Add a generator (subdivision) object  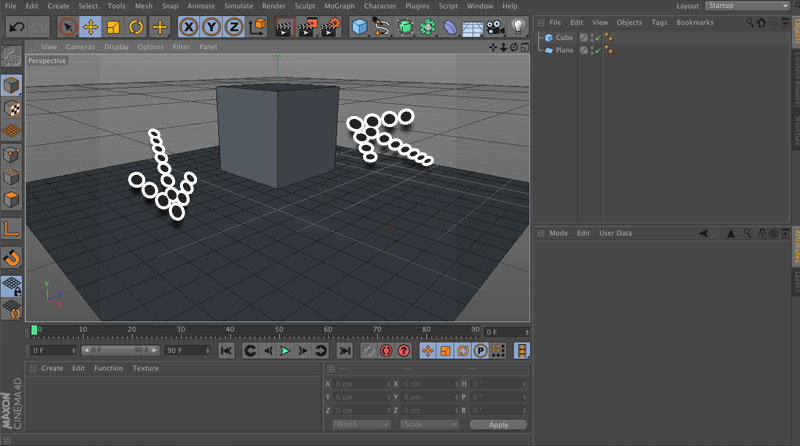405,27
